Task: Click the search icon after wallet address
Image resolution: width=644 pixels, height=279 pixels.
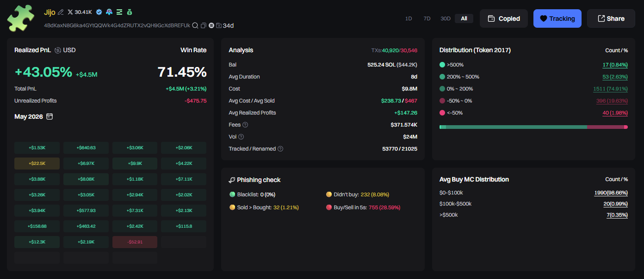Action: coord(195,25)
